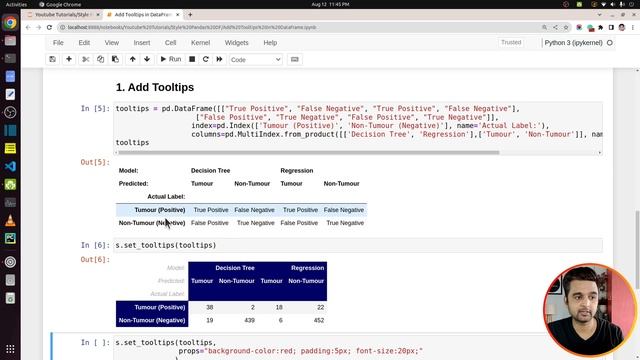Restart kernel and run all cells icon
Image resolution: width=640 pixels, height=360 pixels.
(219, 59)
